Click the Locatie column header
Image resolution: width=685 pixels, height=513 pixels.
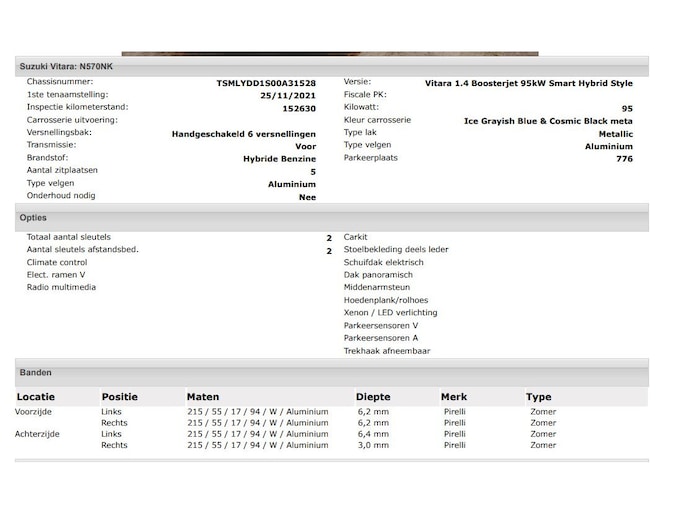click(36, 397)
